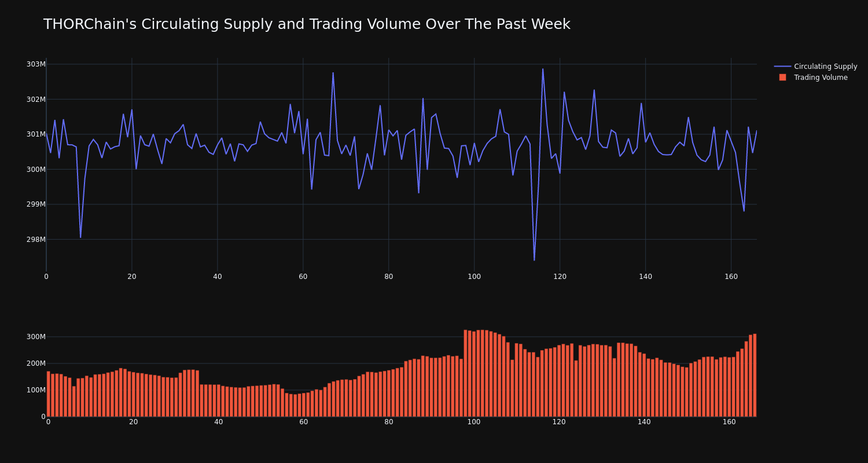Toggle the Circulating Supply legend entry
Viewport: 868px width, 463px height.
click(x=815, y=67)
